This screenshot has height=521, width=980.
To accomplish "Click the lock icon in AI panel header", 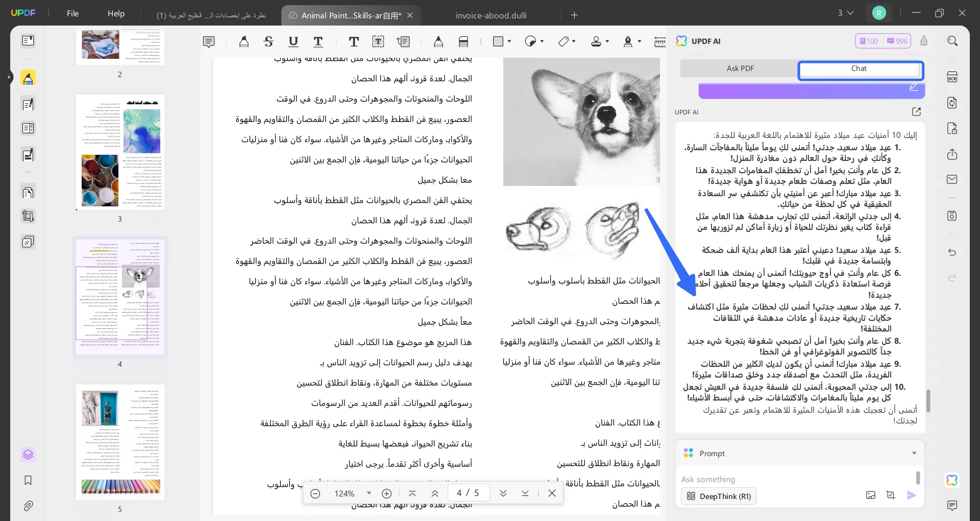I will tap(924, 41).
